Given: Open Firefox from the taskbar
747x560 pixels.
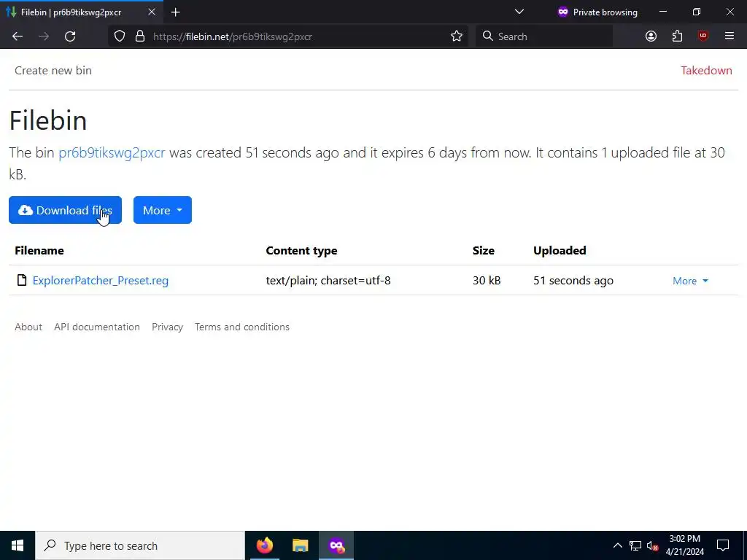Looking at the screenshot, I should [265, 545].
